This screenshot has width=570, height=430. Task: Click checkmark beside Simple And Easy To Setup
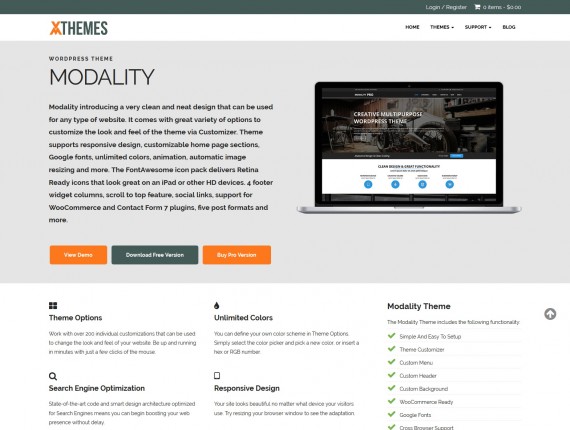(x=392, y=335)
